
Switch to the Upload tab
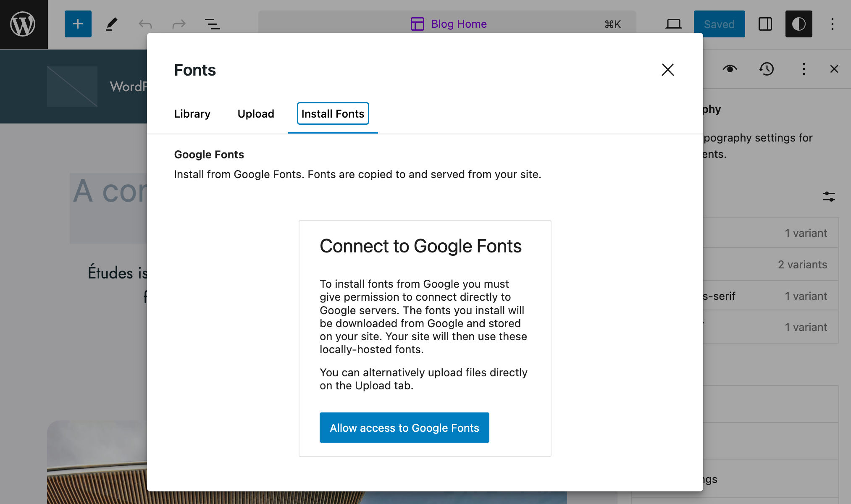point(255,113)
